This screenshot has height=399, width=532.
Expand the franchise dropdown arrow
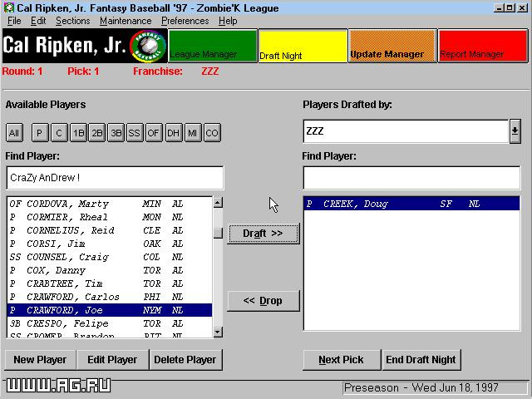click(x=515, y=131)
